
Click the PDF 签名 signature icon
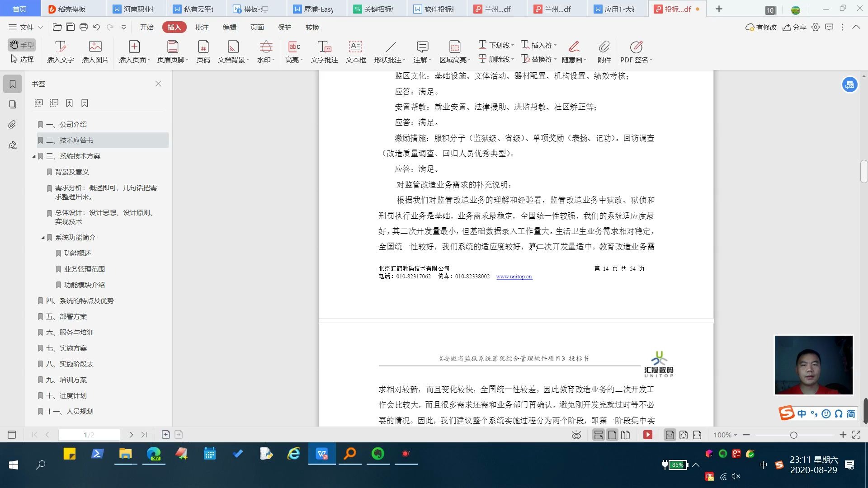(x=636, y=51)
